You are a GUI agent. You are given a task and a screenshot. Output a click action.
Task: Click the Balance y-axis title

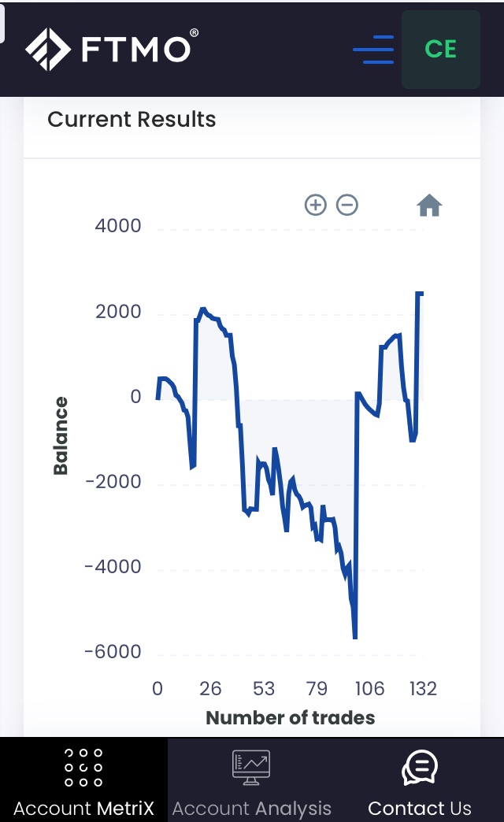[x=61, y=435]
